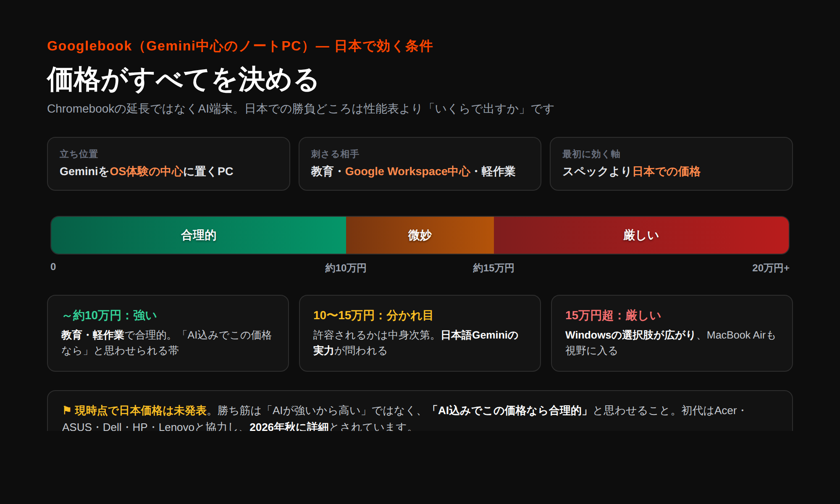Click the 20万円+ axis label
840x504 pixels.
(x=771, y=268)
